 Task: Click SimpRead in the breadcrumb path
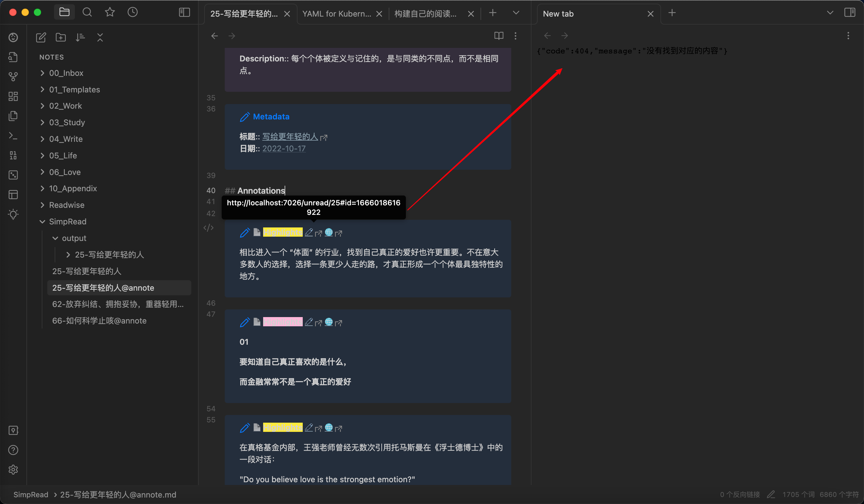pyautogui.click(x=31, y=494)
